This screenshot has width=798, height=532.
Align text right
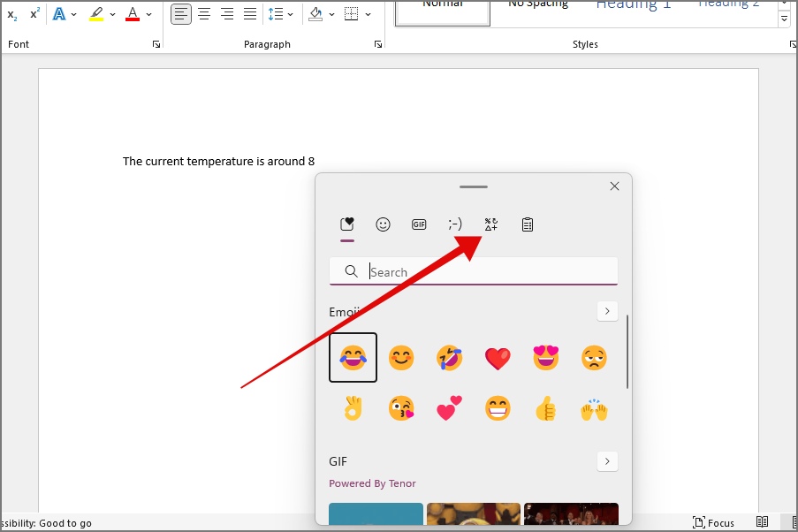(x=227, y=14)
